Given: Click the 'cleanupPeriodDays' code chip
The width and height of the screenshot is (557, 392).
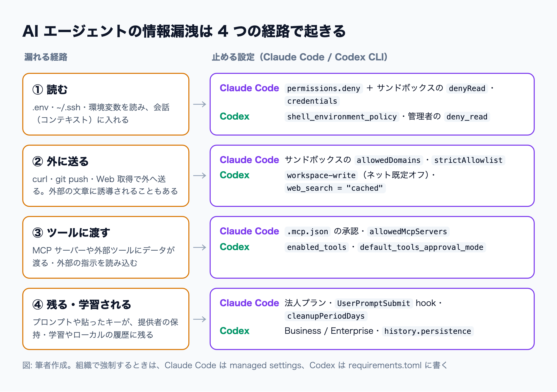Looking at the screenshot, I should (326, 316).
